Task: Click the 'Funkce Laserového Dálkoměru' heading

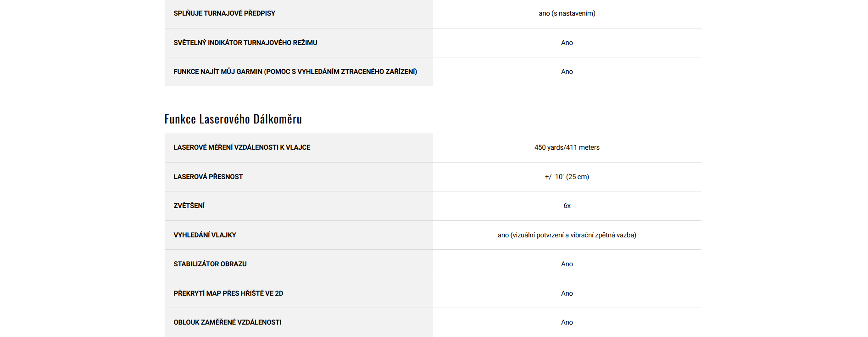Action: click(x=233, y=119)
